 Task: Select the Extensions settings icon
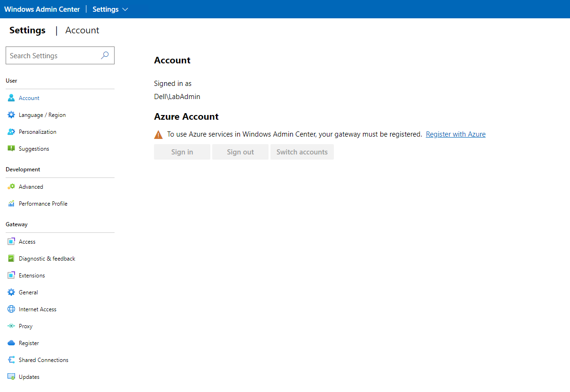[x=11, y=275]
